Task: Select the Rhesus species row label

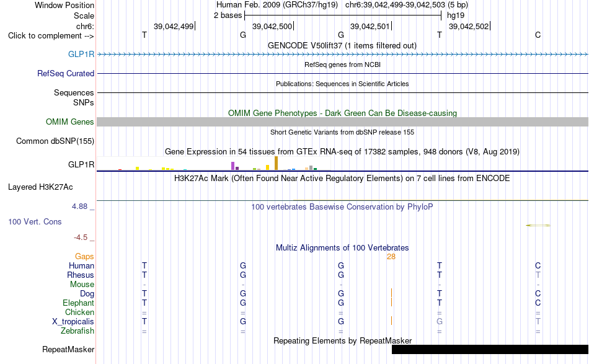Action: (81, 275)
